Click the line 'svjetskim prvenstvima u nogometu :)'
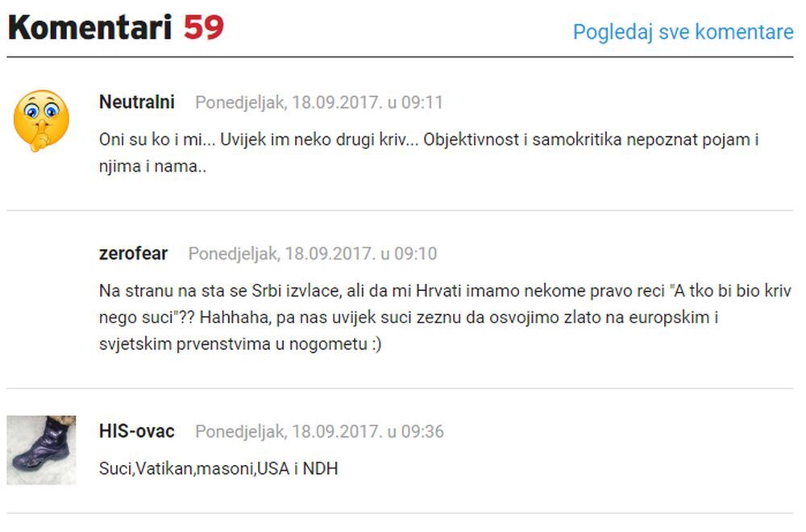 [x=240, y=343]
